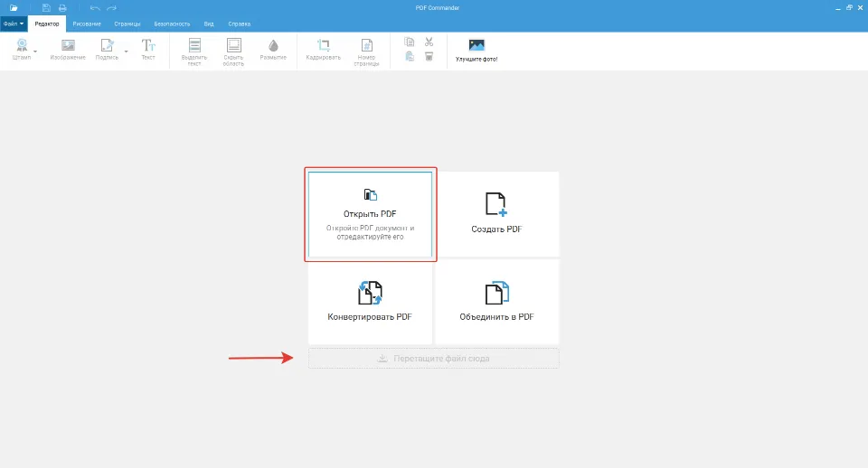Select the Размытие blur tool
The height and width of the screenshot is (468, 868).
pos(273,49)
